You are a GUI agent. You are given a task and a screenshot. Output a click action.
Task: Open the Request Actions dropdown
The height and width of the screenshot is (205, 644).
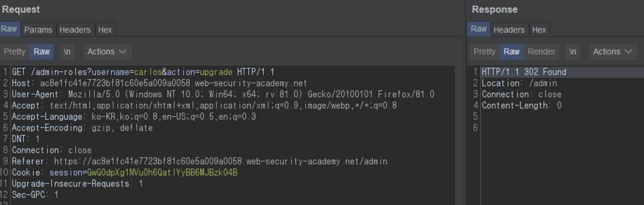pyautogui.click(x=107, y=52)
